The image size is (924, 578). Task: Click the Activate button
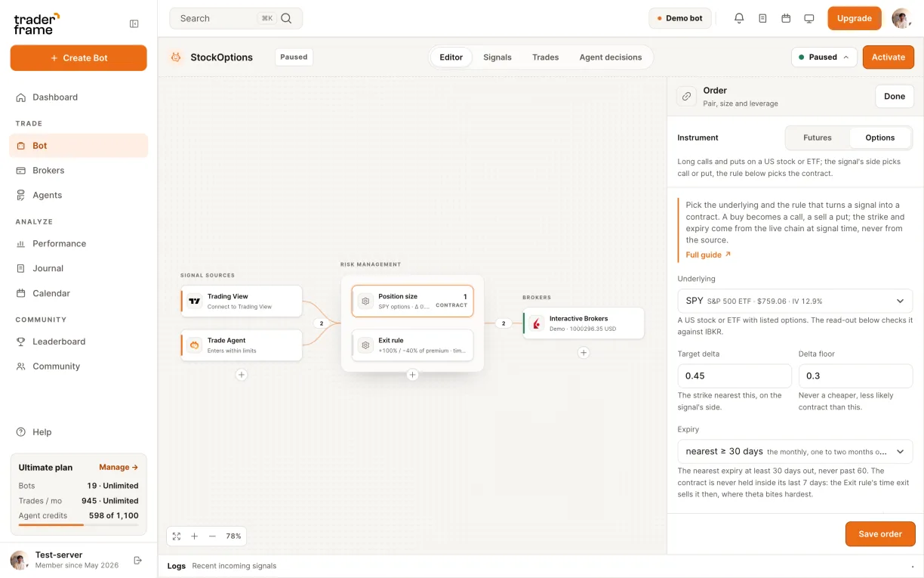pos(889,57)
